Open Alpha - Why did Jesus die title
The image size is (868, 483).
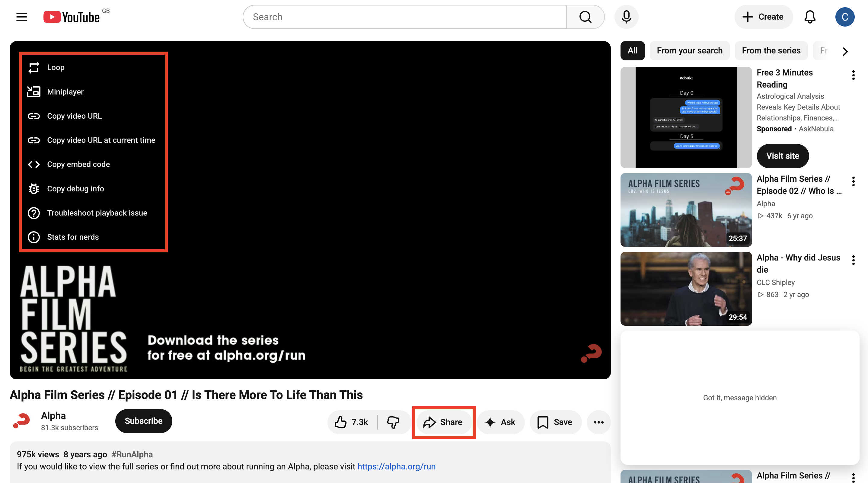click(x=798, y=264)
